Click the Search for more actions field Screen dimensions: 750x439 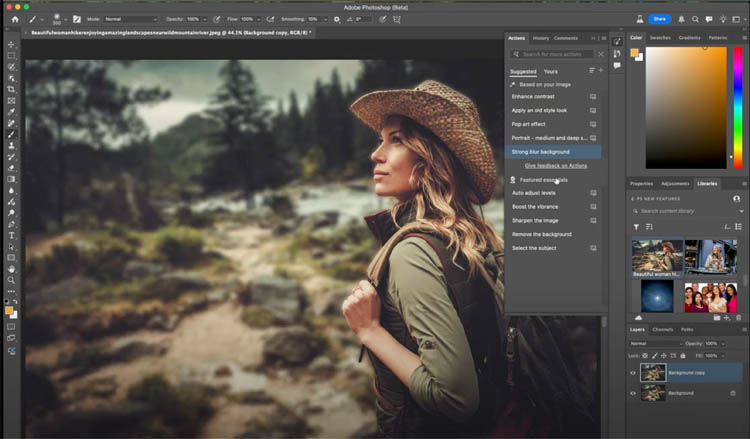(x=552, y=54)
